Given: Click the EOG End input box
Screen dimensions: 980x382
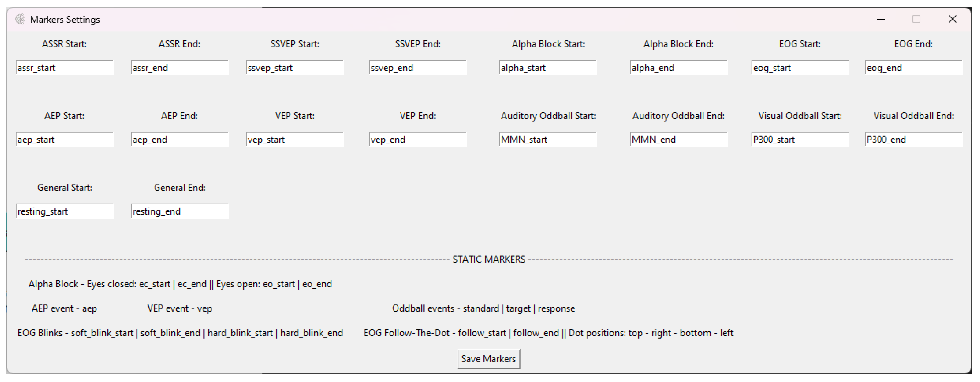Looking at the screenshot, I should [913, 68].
